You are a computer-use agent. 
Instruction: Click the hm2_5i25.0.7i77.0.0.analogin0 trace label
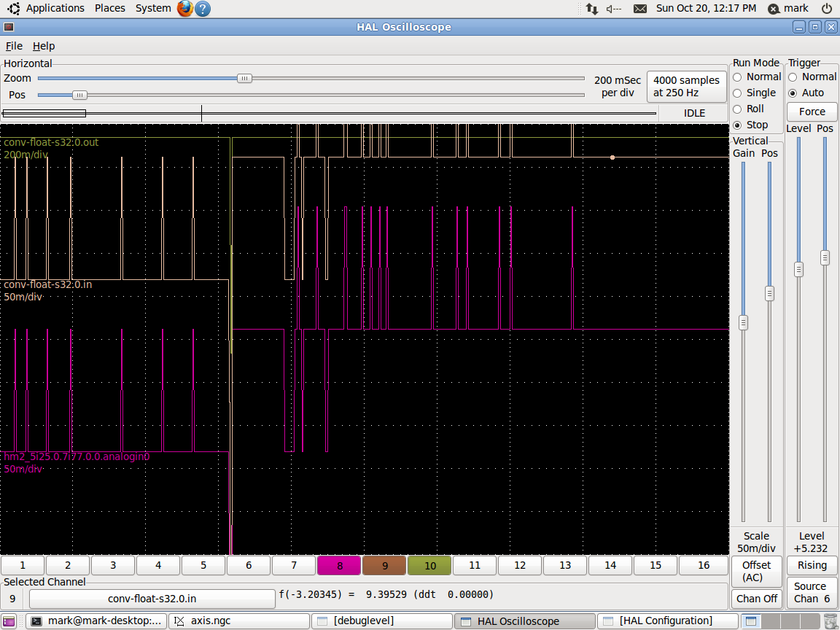pyautogui.click(x=77, y=457)
